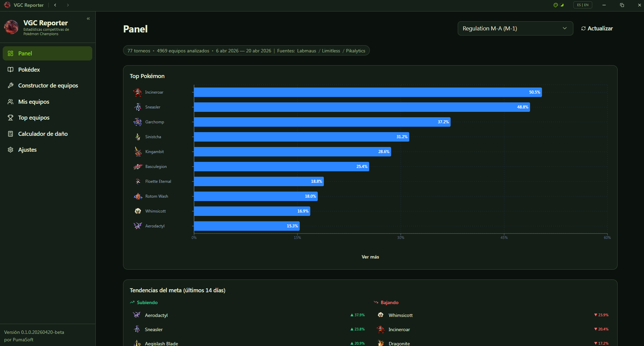Click the Floette Eternal 18.8% usage bar
The width and height of the screenshot is (644, 346).
coord(259,181)
